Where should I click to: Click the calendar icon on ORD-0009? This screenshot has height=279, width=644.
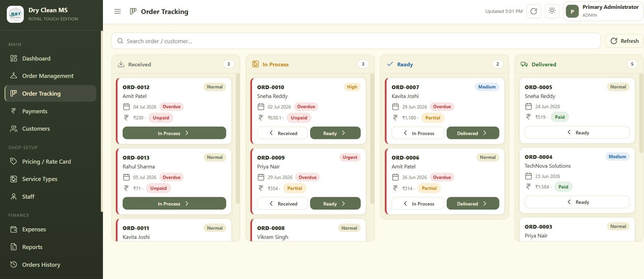[x=261, y=177]
